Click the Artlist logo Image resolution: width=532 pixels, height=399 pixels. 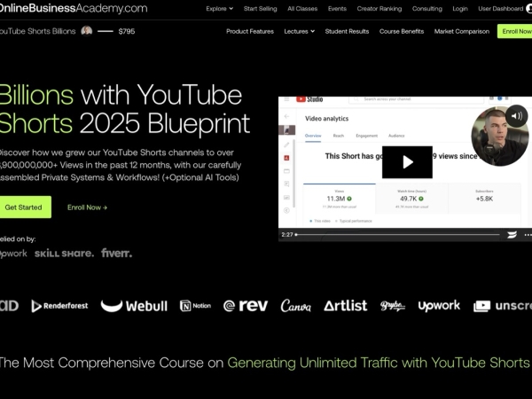[345, 306]
